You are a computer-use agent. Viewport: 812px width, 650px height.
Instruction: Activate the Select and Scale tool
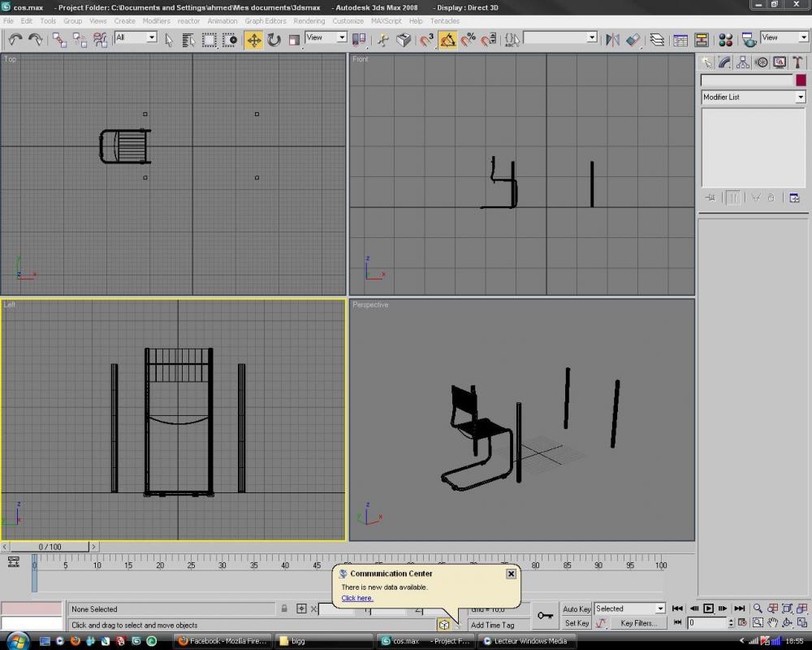coord(294,40)
